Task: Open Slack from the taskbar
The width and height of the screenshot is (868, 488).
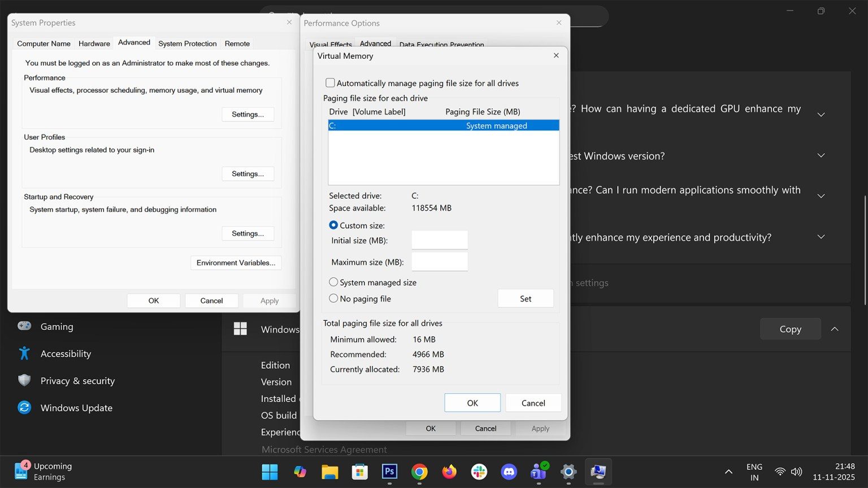Action: coord(479,472)
